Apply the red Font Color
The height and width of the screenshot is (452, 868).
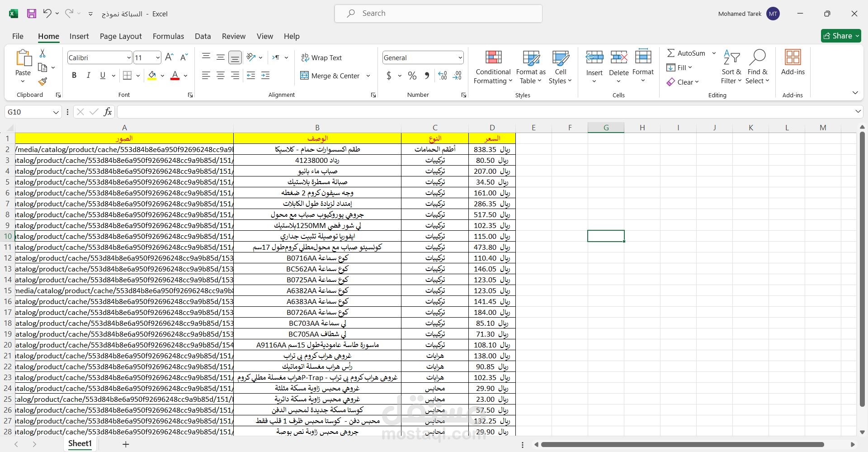[x=175, y=76]
